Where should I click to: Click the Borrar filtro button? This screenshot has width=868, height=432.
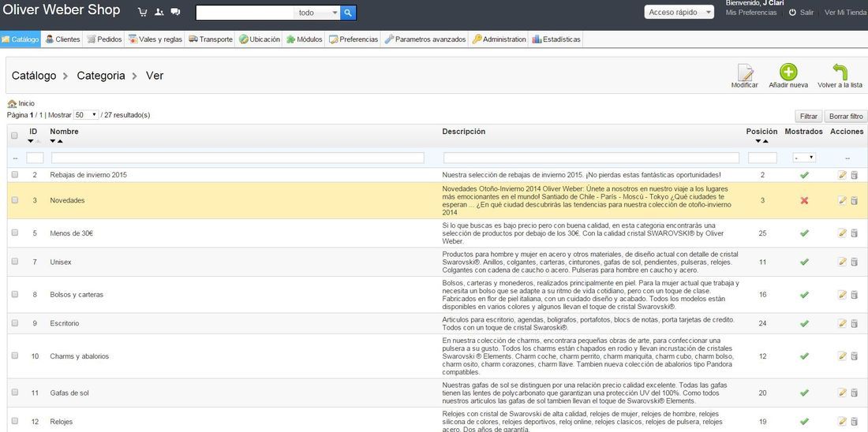point(845,117)
